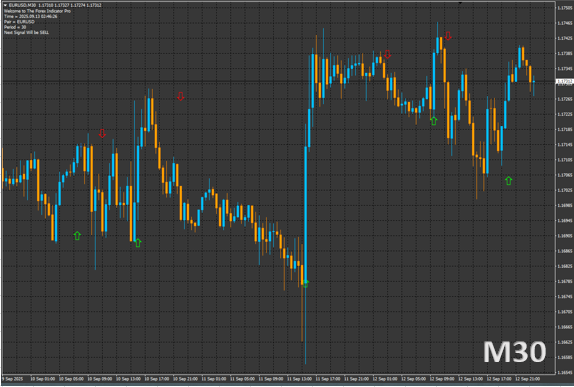
Task: Select the red sell arrow above 10 Sep 21:00
Action: (x=180, y=96)
